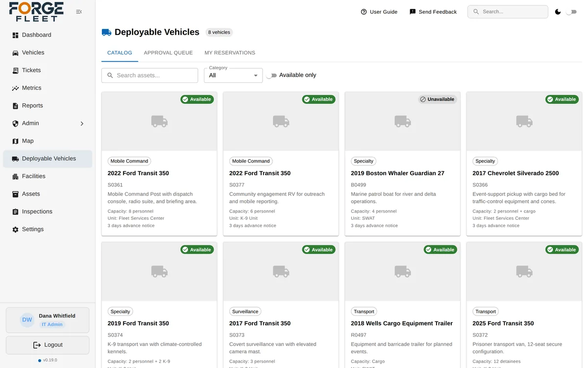Click the Send Feedback button
This screenshot has width=588, height=368.
[433, 12]
